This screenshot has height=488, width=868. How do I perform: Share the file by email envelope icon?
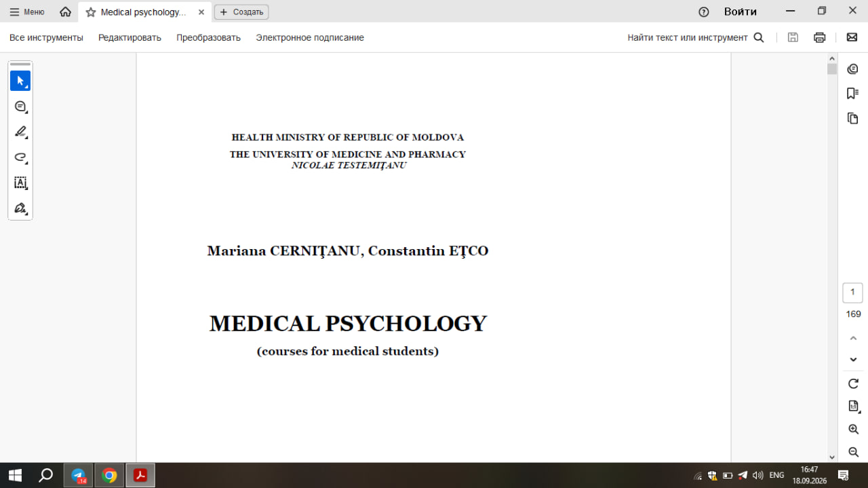pos(852,37)
